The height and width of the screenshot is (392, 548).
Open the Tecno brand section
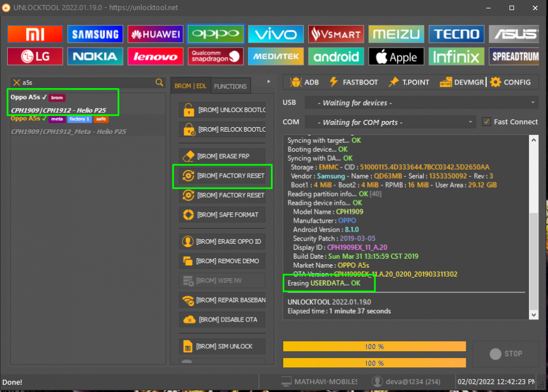pyautogui.click(x=456, y=34)
